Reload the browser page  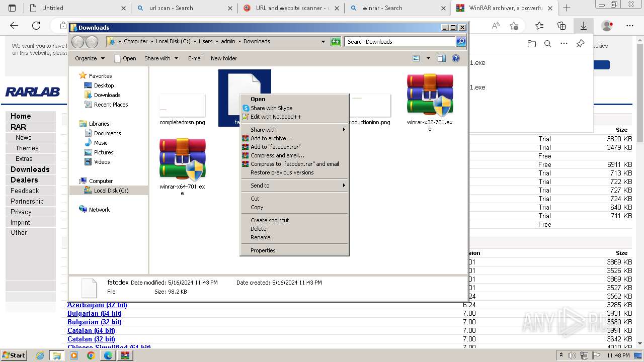tap(36, 26)
